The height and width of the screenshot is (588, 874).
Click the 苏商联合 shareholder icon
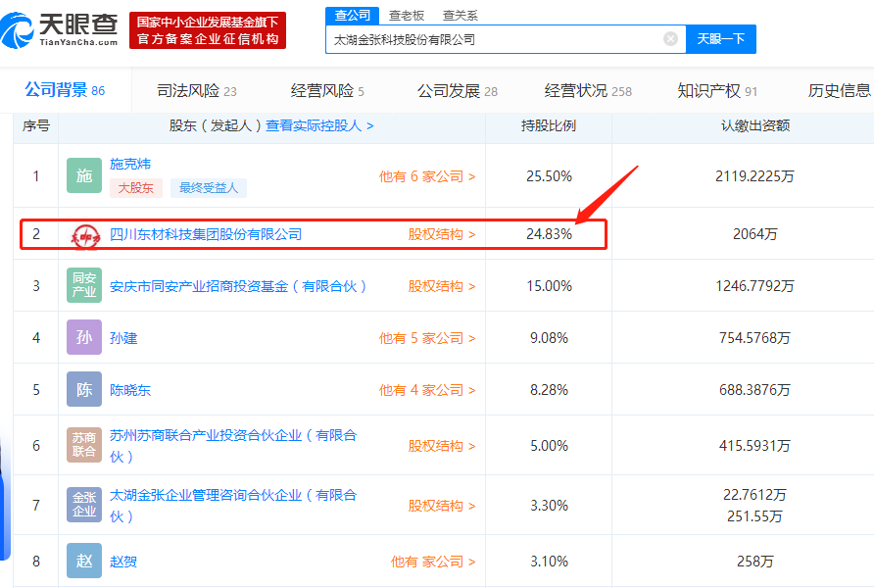click(84, 445)
